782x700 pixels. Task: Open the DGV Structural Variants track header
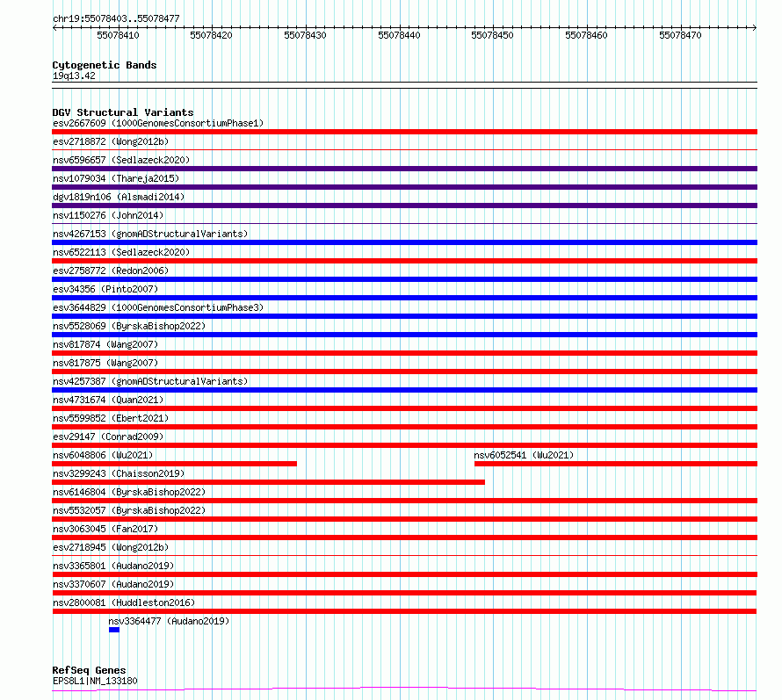point(123,112)
